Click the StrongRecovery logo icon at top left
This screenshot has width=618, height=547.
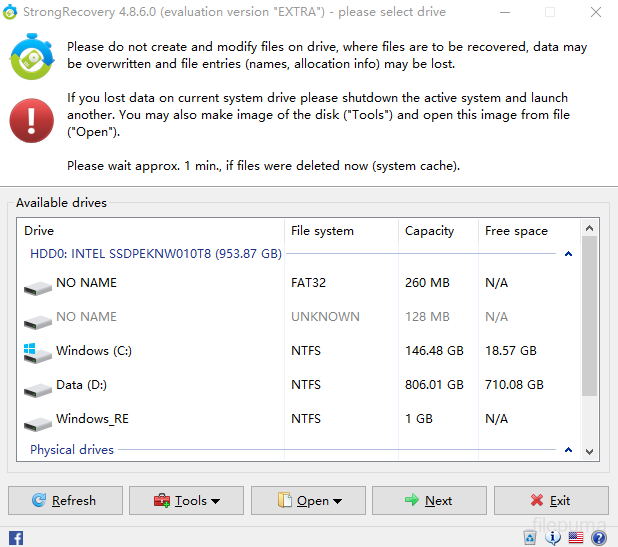pos(32,57)
